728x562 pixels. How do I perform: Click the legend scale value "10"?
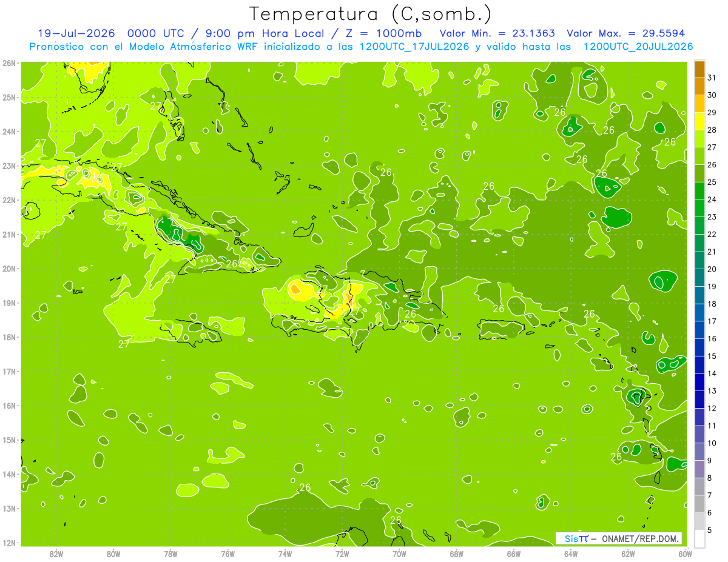712,443
